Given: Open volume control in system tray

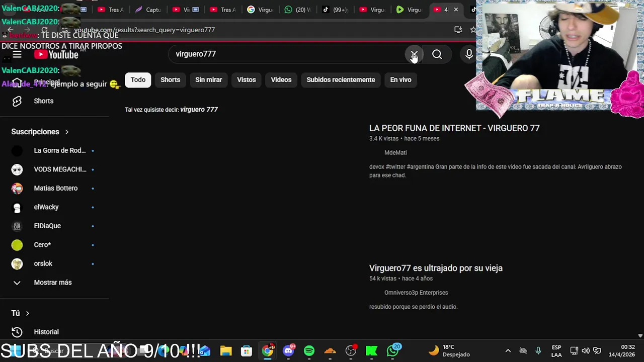Looking at the screenshot, I should pos(585,351).
